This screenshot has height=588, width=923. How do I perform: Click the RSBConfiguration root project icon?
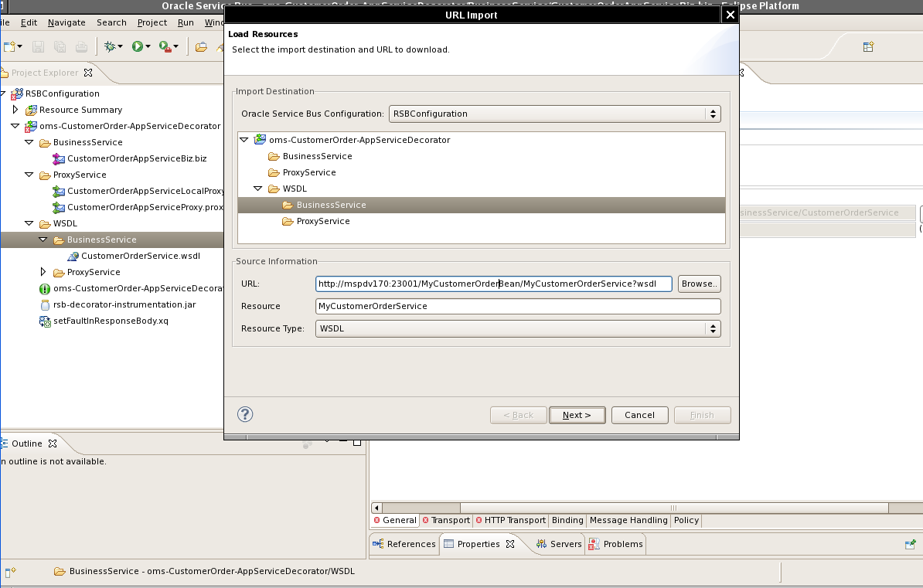point(17,93)
